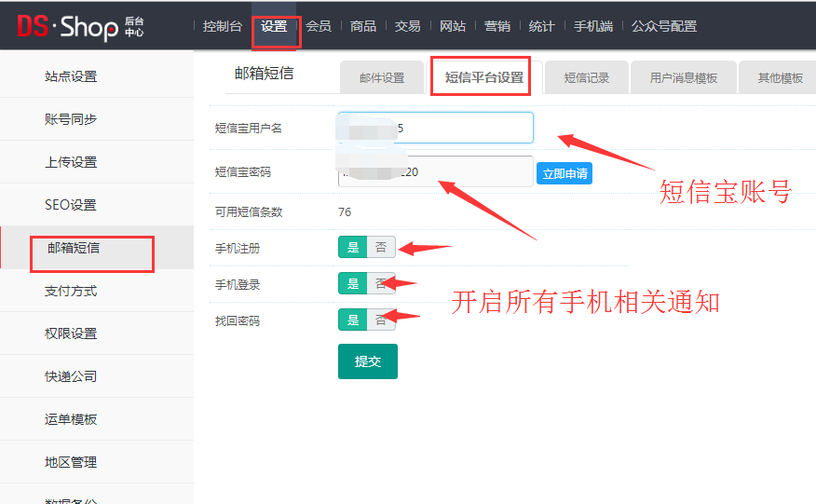Open the 控制台 menu in top navigation
Screen dimensions: 816x504
[223, 26]
